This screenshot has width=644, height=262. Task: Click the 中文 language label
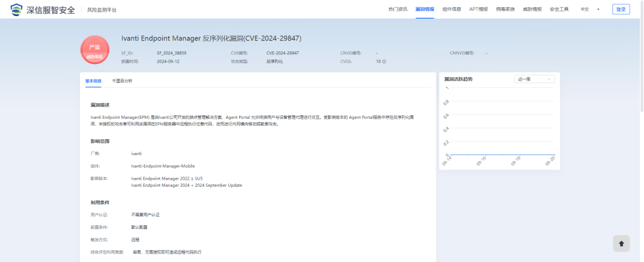pos(584,10)
